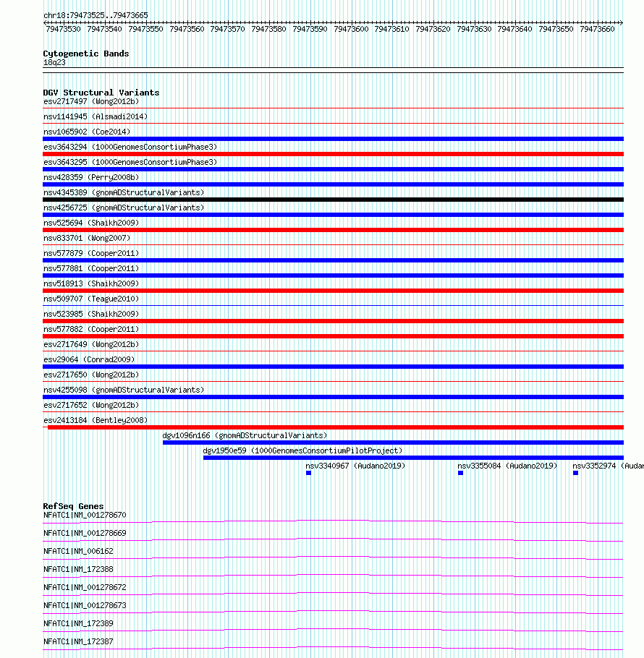Click the small blue nsv3355084 insertion marker

coord(460,473)
